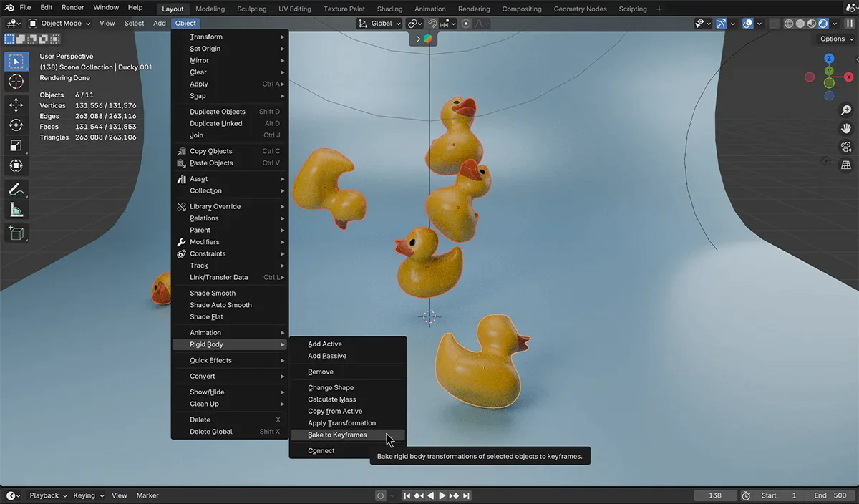Choose the Annotate pencil tool

(16, 190)
